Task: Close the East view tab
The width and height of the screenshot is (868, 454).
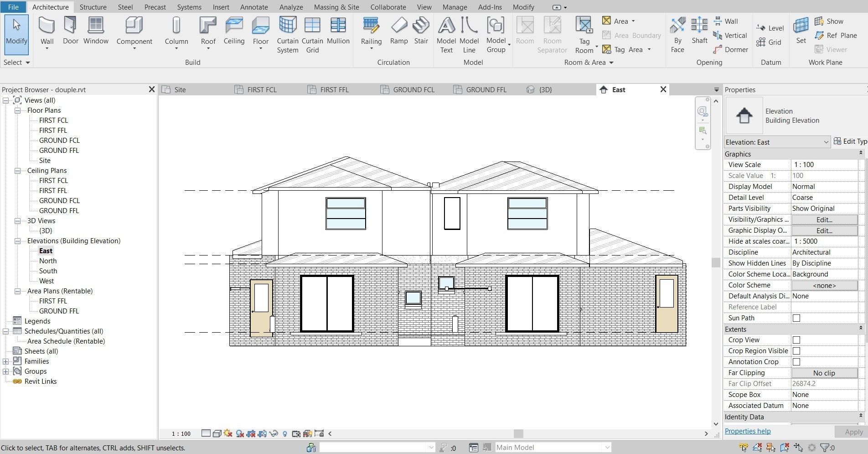Action: 663,89
